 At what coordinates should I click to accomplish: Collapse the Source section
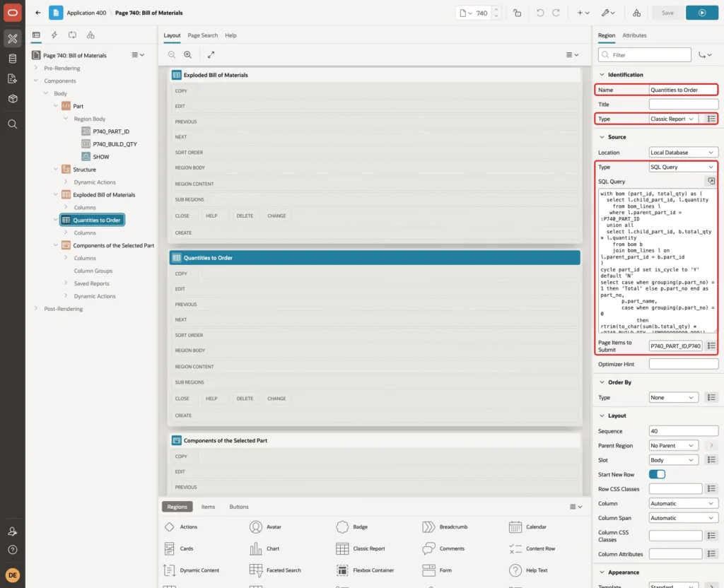(x=602, y=137)
